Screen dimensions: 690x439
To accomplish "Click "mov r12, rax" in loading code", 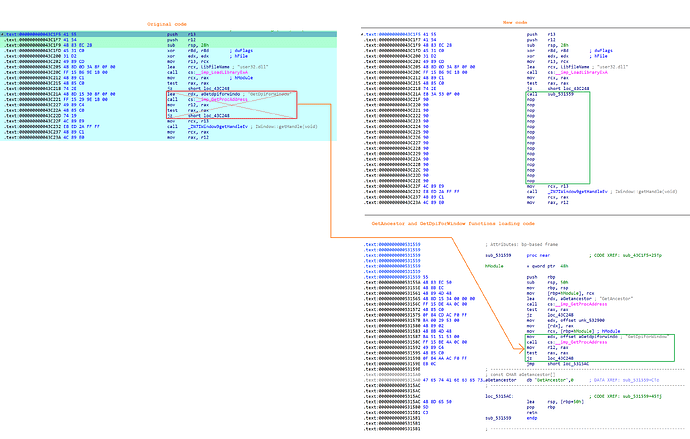I will pyautogui.click(x=547, y=347).
